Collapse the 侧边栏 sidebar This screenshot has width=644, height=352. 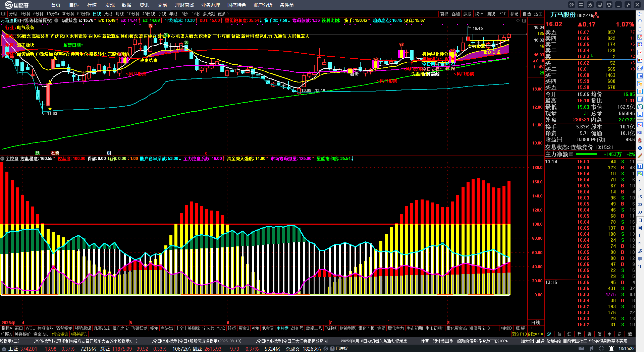(x=536, y=334)
